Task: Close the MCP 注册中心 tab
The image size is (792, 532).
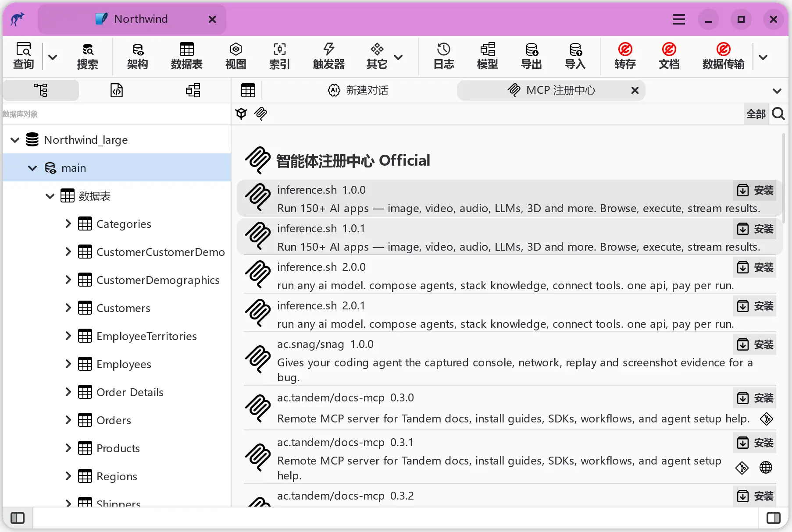Action: click(635, 90)
